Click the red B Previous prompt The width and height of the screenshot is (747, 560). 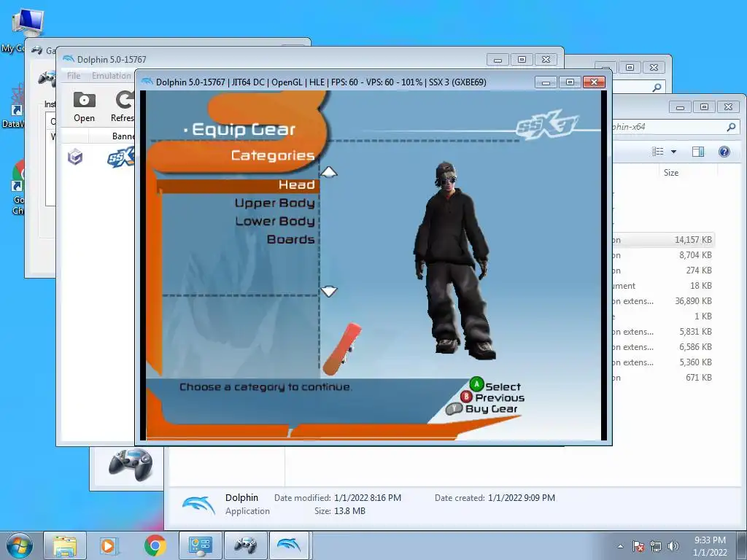click(492, 397)
